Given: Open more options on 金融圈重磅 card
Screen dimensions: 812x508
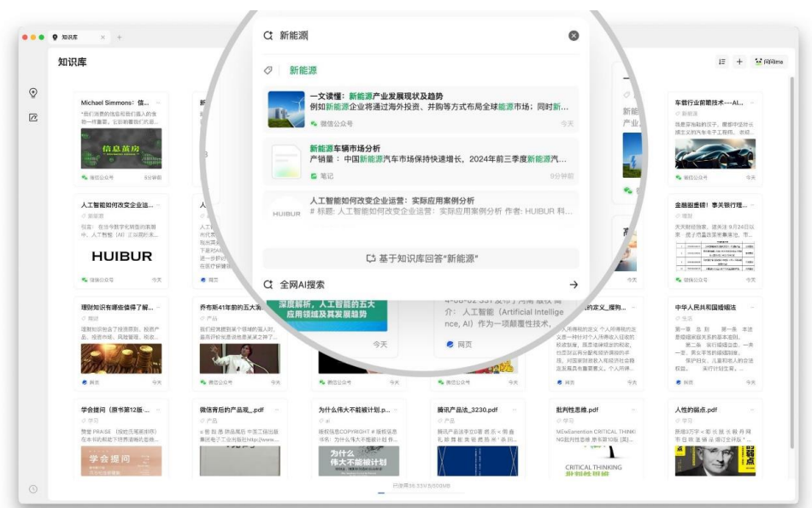Looking at the screenshot, I should [752, 205].
